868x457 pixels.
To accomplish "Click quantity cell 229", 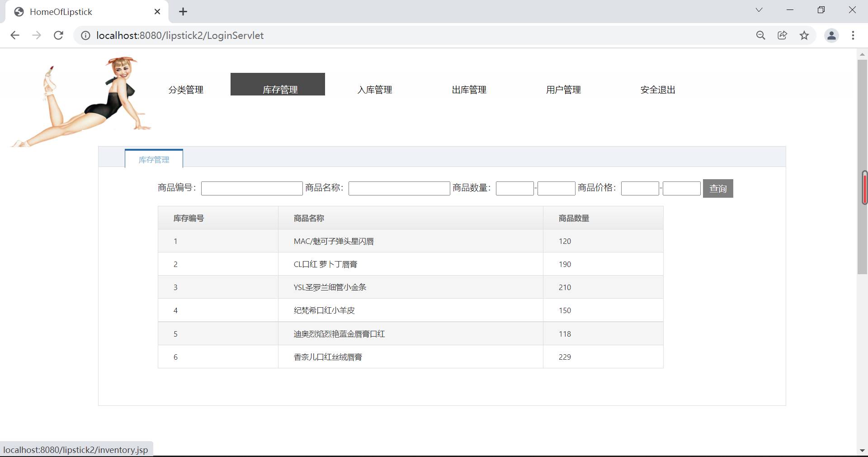I will [603, 357].
